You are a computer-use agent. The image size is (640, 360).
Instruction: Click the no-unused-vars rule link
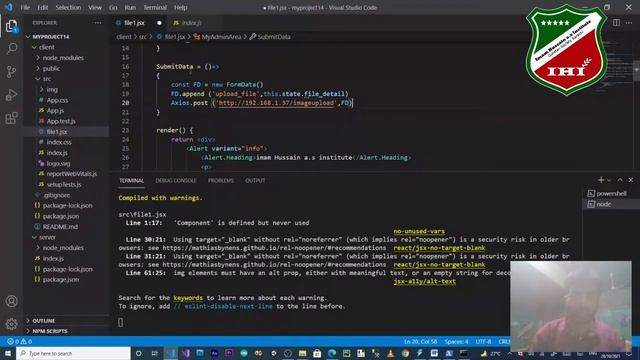click(x=419, y=231)
